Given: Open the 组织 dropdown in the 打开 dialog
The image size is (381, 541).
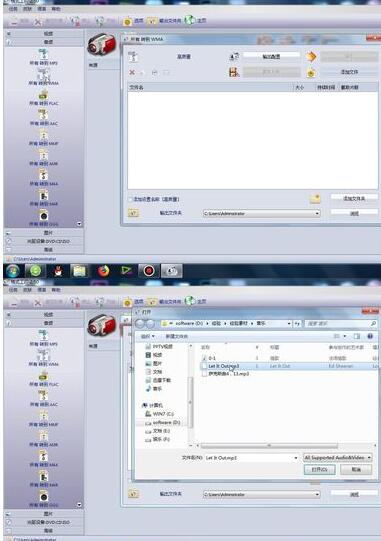Looking at the screenshot, I should (x=147, y=336).
